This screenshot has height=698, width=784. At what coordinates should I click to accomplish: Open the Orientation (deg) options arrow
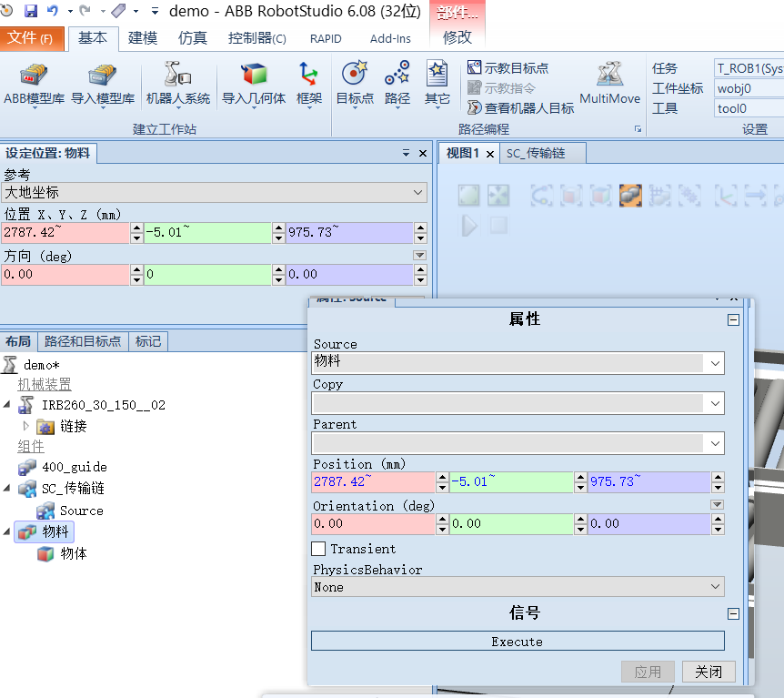point(717,505)
